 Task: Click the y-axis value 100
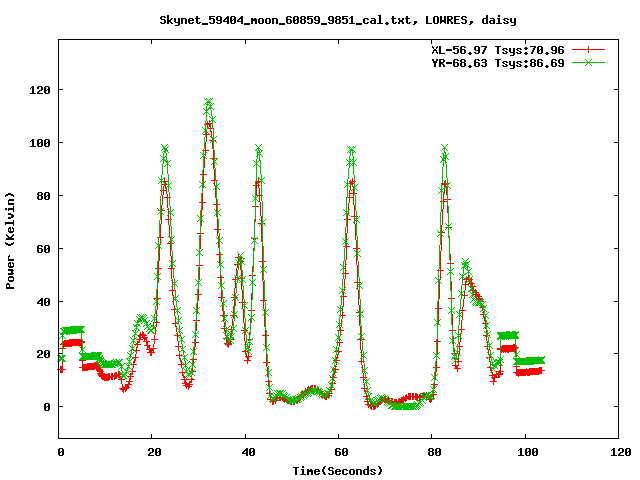pos(40,143)
